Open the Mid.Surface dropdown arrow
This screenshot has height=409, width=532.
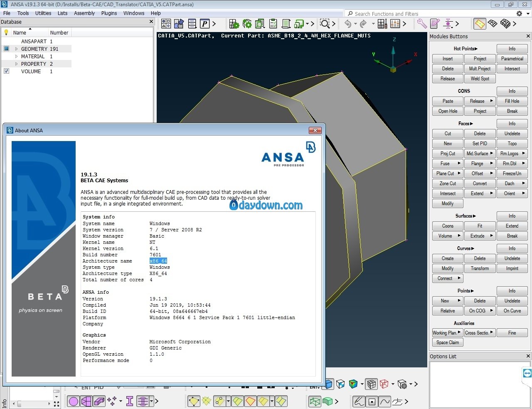point(491,154)
